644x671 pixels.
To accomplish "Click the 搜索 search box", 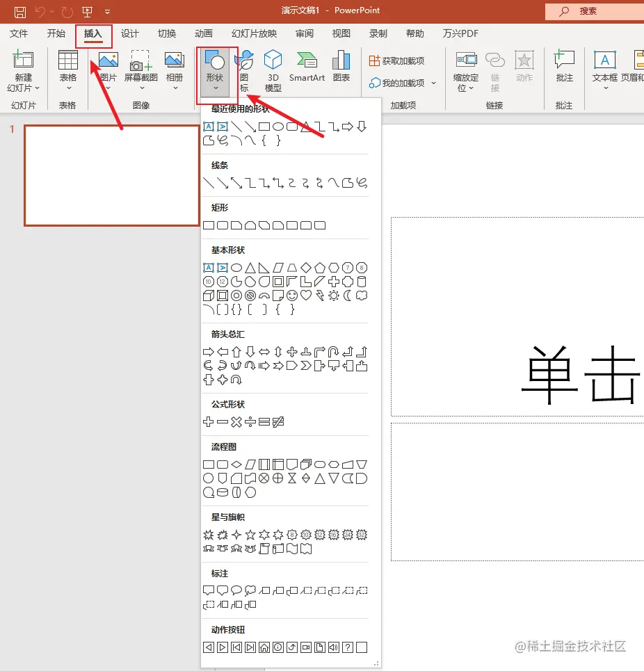I will point(595,11).
